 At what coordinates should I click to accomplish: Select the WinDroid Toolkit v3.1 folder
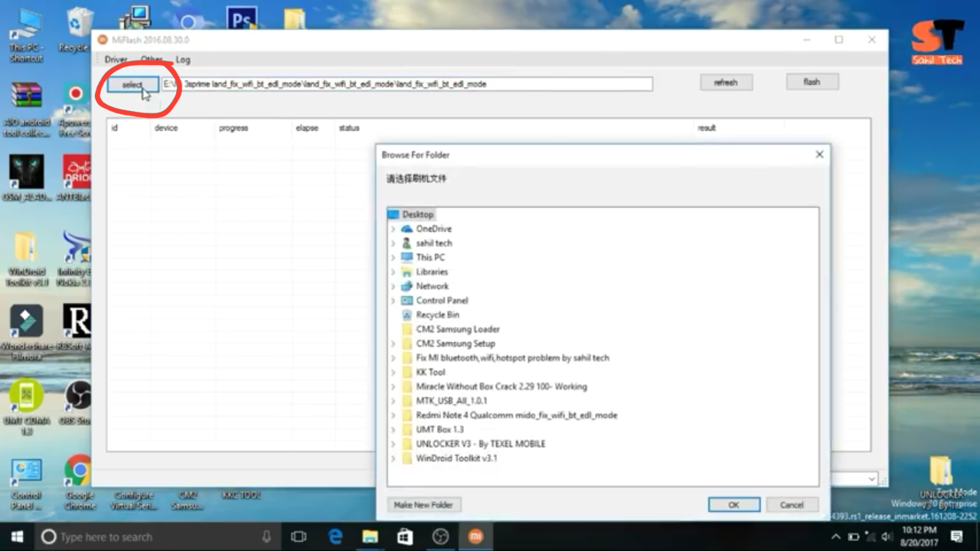[456, 458]
